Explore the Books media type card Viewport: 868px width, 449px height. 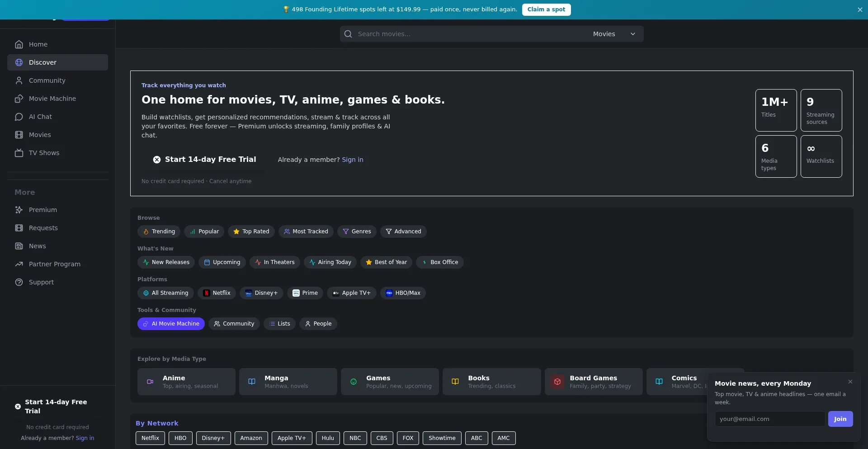[491, 382]
